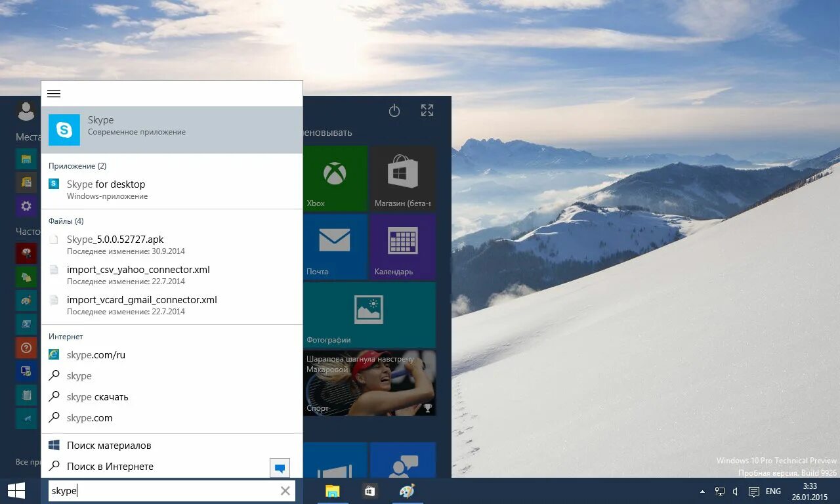840x504 pixels.
Task: Show hidden tray icons arrow
Action: [703, 491]
